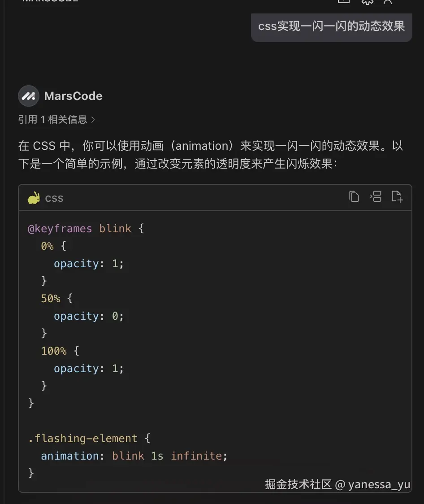
Task: Click the css language label
Action: (54, 198)
